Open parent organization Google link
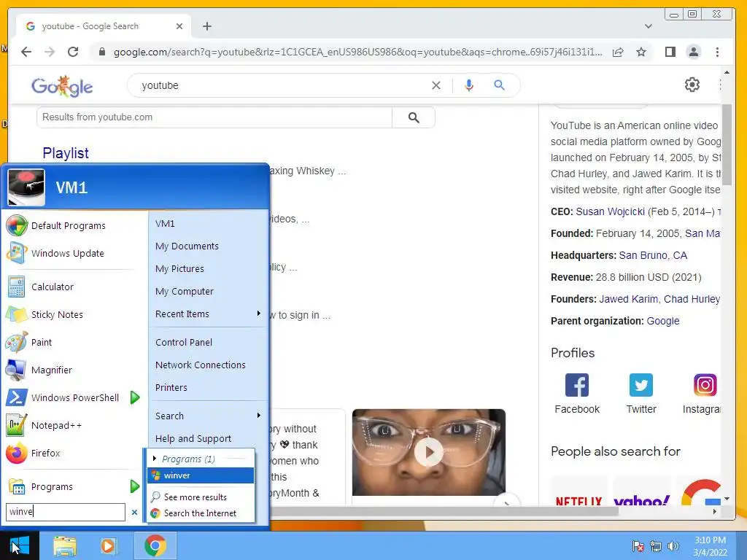 pos(662,321)
